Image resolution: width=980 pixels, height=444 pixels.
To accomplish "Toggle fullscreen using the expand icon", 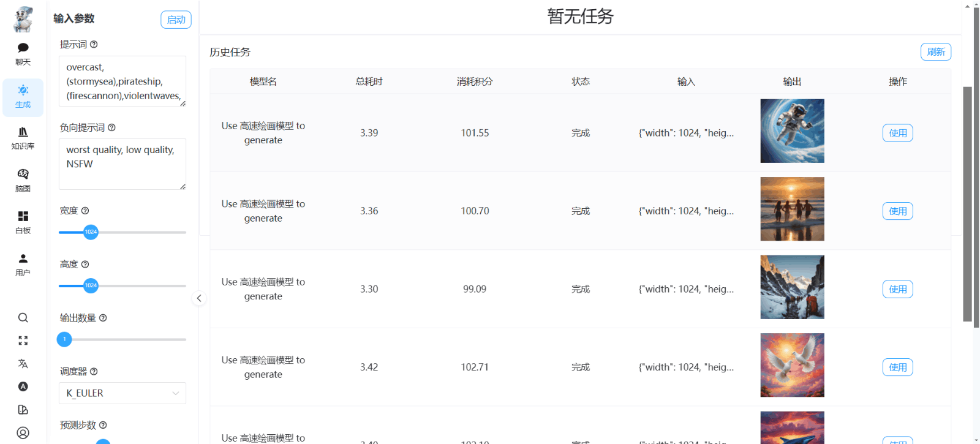I will click(x=23, y=341).
